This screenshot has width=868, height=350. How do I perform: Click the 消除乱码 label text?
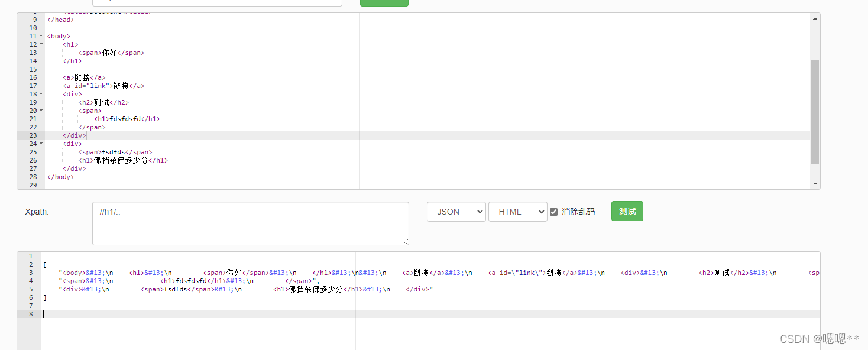click(x=578, y=212)
